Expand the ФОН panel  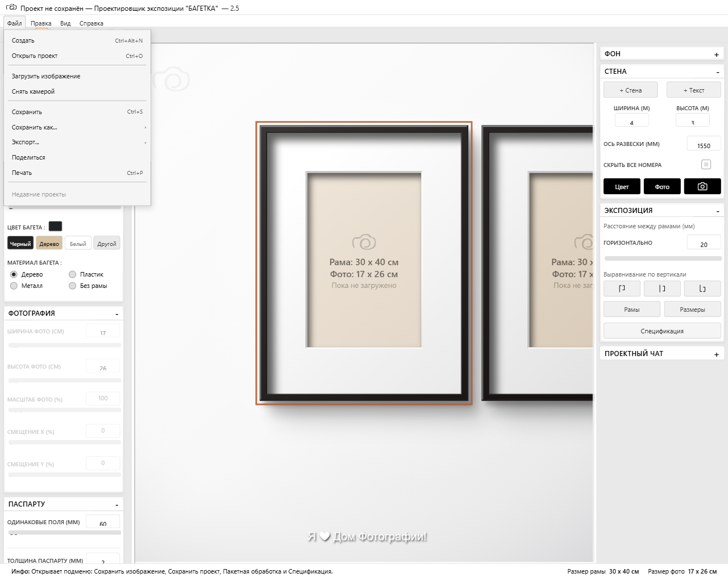point(716,55)
